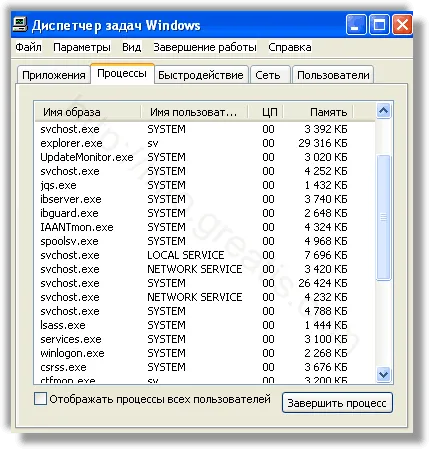Select the csrss.exe process
The height and width of the screenshot is (449, 429).
tap(205, 367)
